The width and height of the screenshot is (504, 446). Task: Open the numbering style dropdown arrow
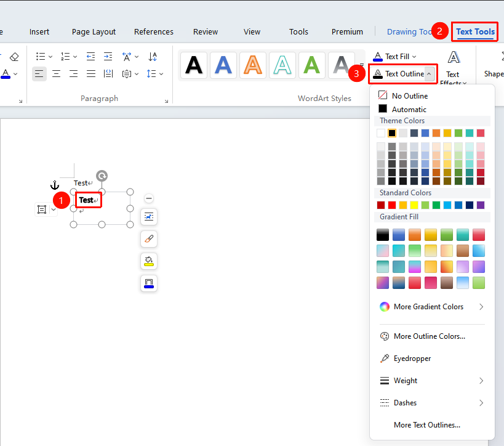tap(75, 57)
